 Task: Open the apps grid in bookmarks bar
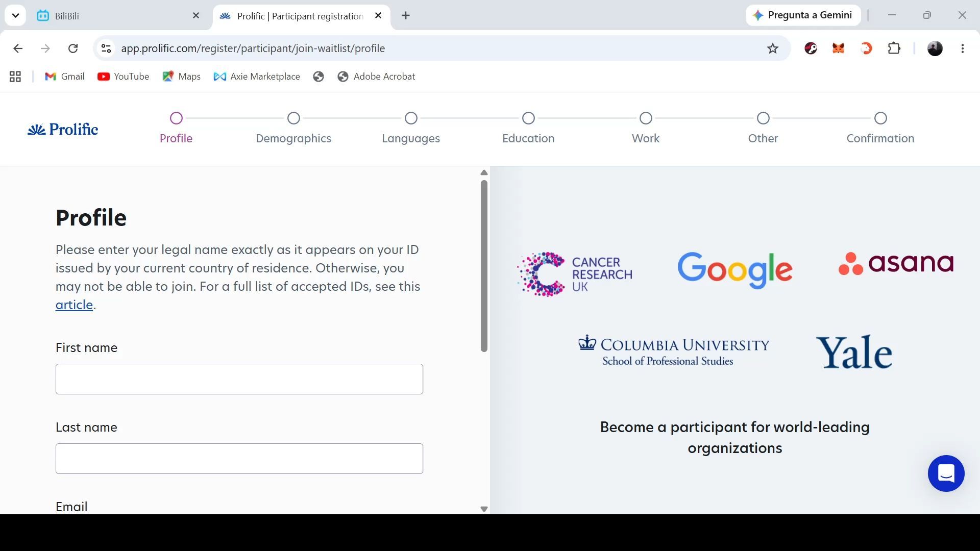pos(15,77)
